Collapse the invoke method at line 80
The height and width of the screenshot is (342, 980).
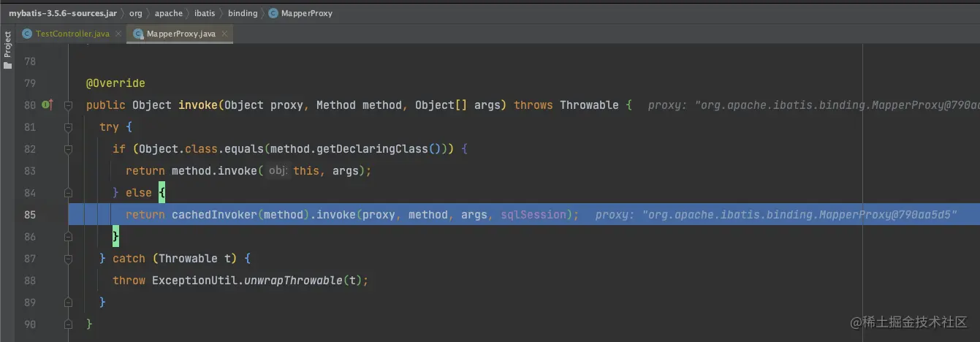(x=68, y=105)
